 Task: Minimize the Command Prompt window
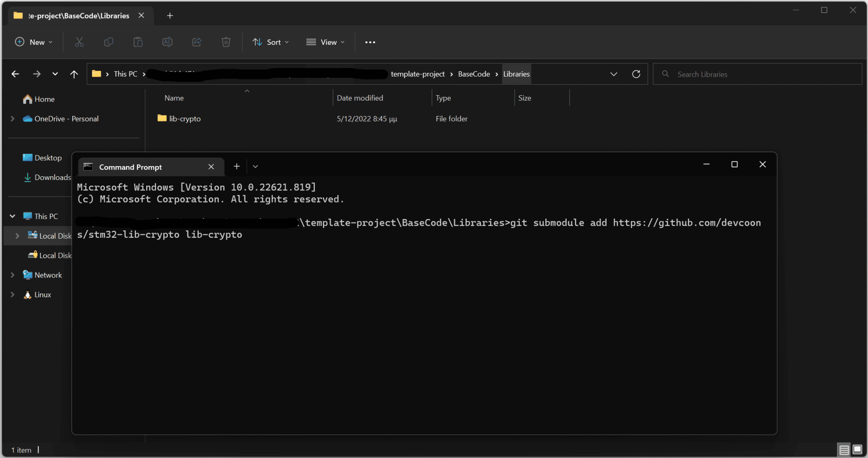(x=707, y=164)
